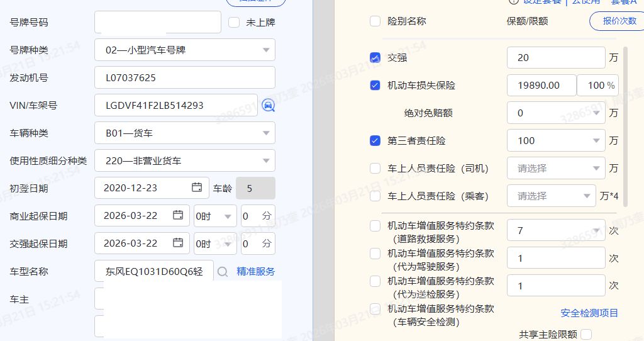The width and height of the screenshot is (644, 341).
Task: Enable 车上人员责任险（司机） checkbox
Action: click(x=375, y=169)
